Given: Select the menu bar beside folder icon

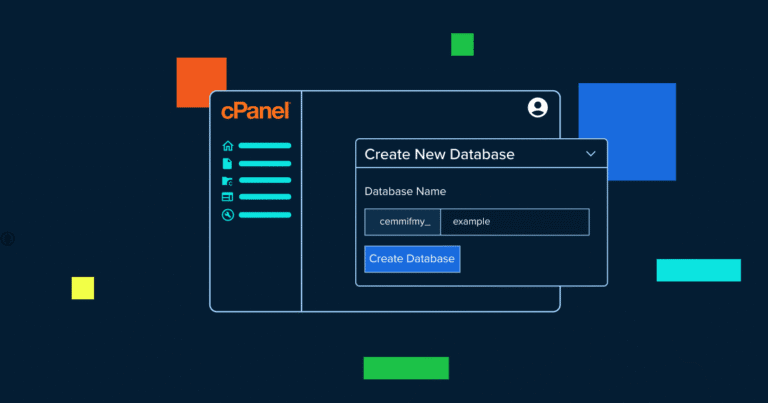Looking at the screenshot, I should 265,180.
